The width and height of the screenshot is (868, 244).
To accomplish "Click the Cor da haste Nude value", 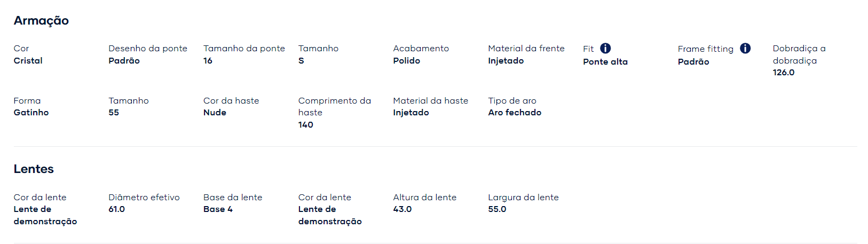I will [x=215, y=113].
